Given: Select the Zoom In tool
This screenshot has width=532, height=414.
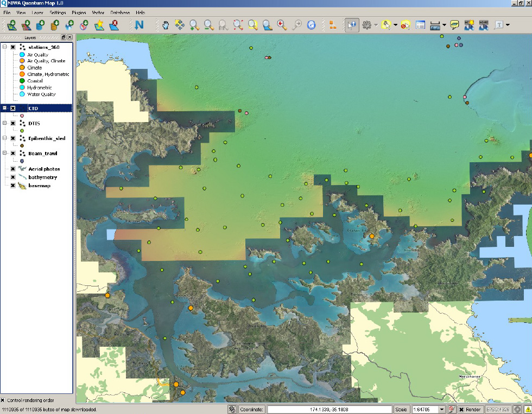Looking at the screenshot, I should click(x=193, y=24).
